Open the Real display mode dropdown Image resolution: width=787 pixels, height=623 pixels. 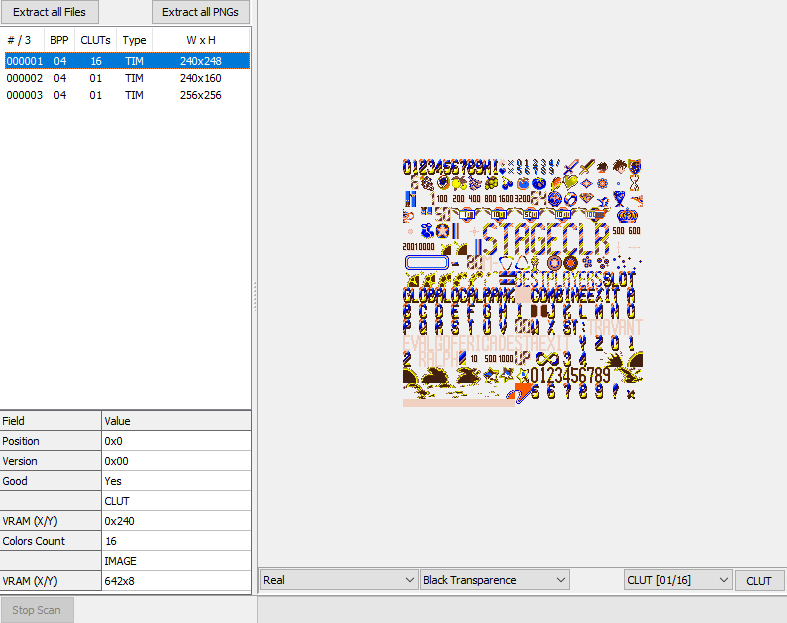(x=338, y=580)
